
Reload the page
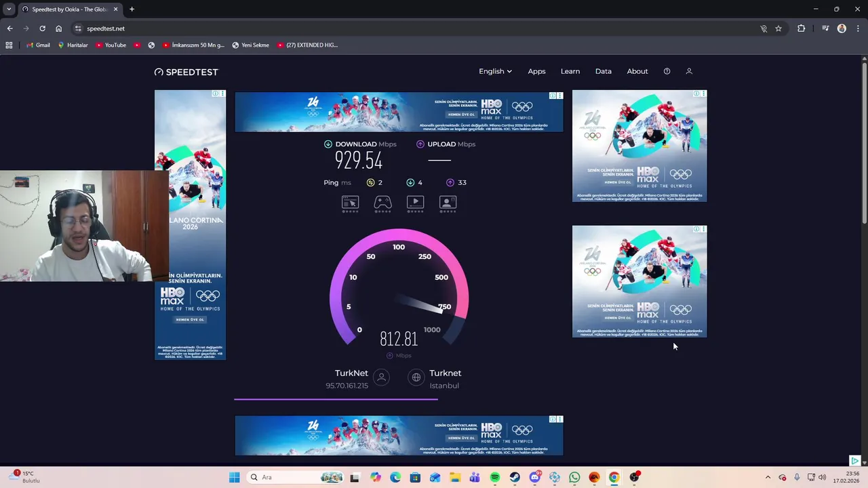pyautogui.click(x=42, y=28)
